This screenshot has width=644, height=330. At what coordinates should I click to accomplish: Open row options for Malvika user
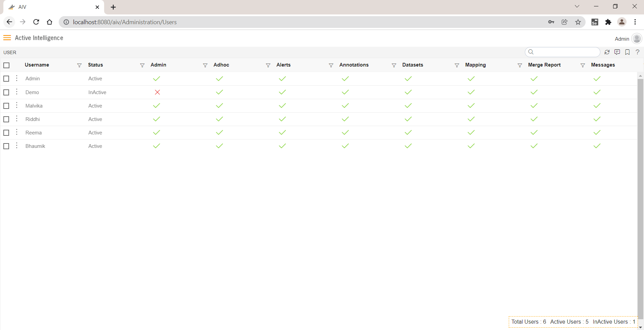(x=17, y=105)
